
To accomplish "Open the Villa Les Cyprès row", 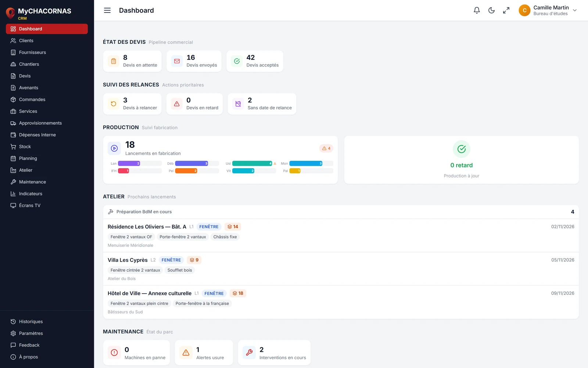I will pyautogui.click(x=341, y=269).
